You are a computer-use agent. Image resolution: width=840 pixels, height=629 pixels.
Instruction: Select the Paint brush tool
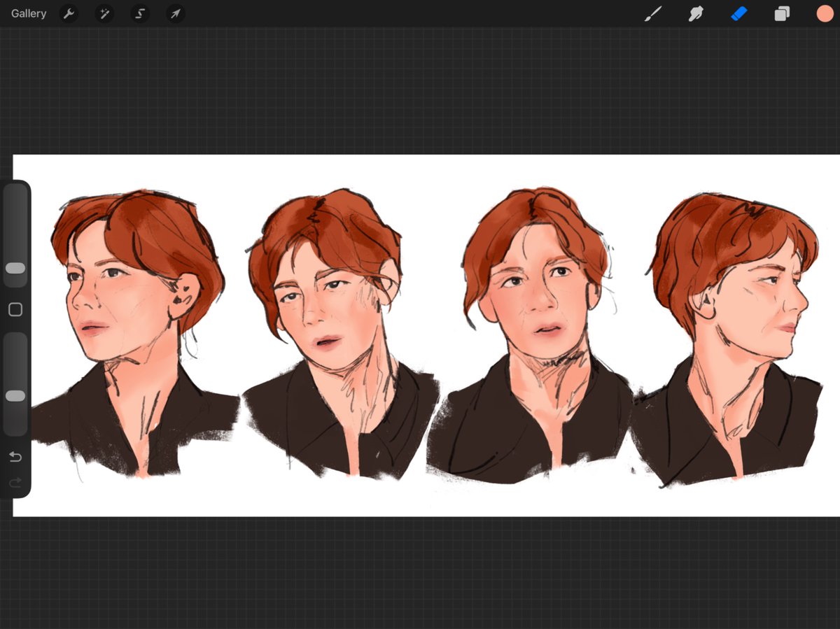point(652,13)
